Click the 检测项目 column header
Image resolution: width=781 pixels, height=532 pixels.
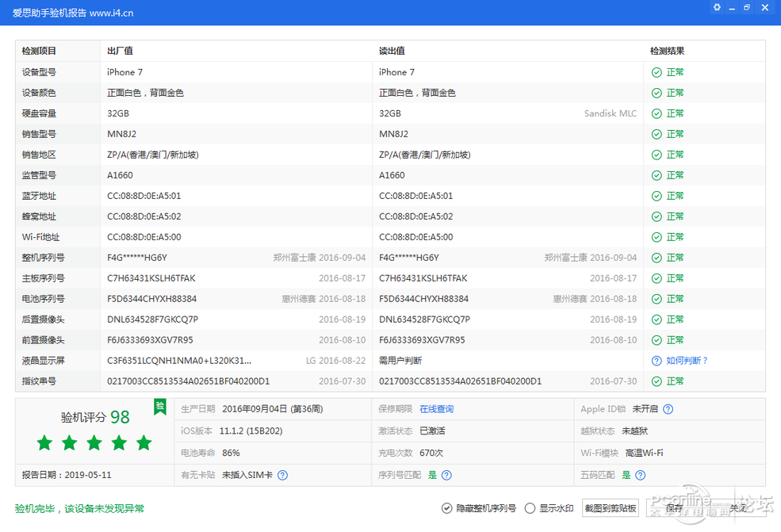pyautogui.click(x=39, y=51)
